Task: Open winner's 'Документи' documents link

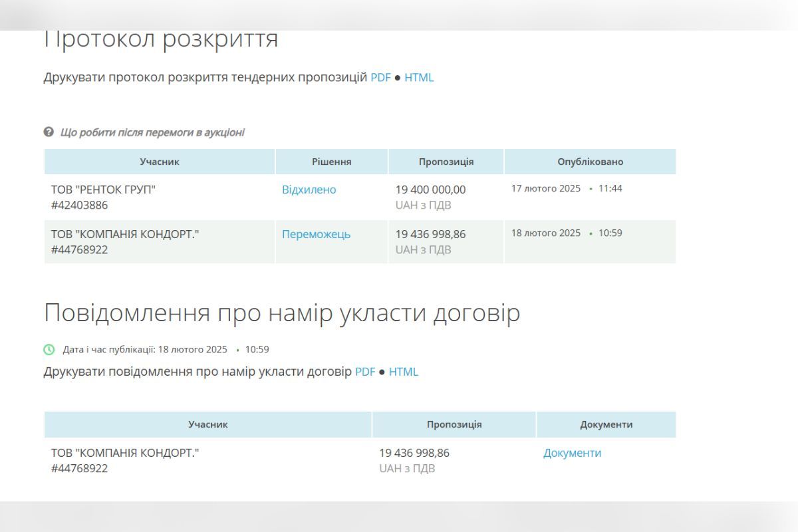Action: [x=572, y=453]
